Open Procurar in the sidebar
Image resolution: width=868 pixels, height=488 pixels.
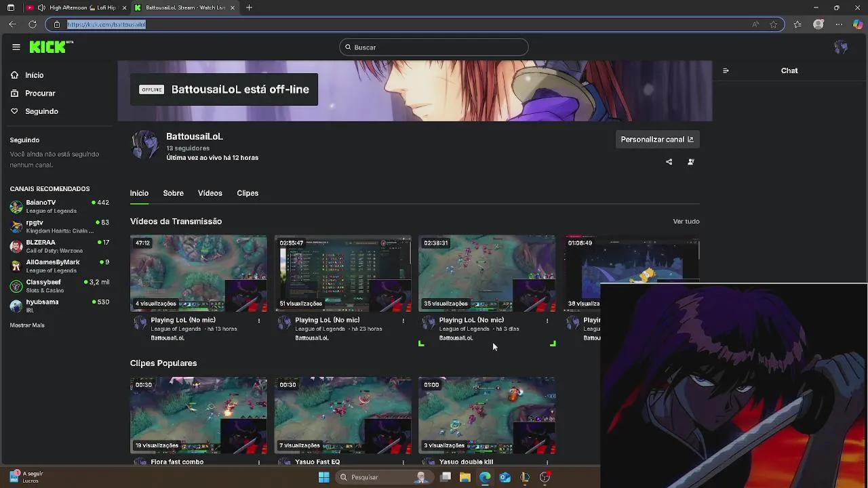click(x=40, y=93)
